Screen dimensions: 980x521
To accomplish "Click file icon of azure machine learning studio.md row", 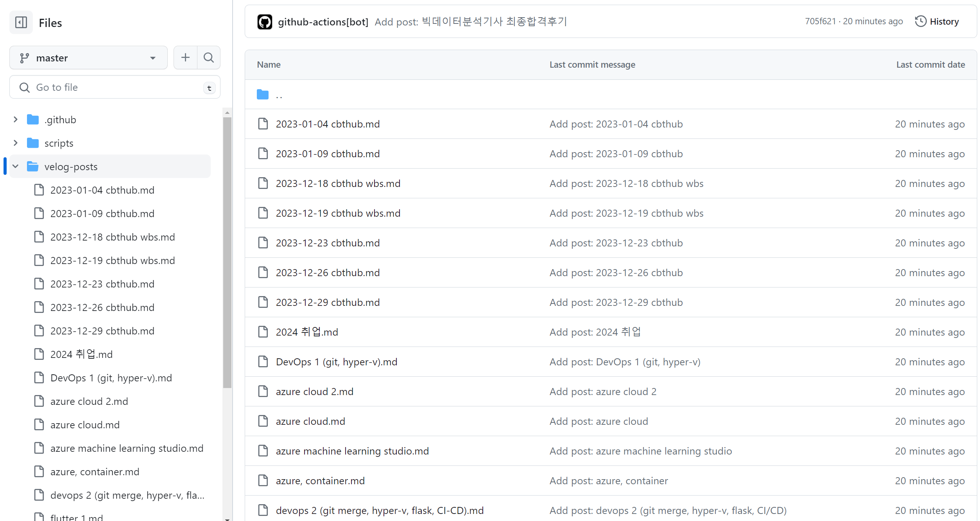I will (263, 451).
